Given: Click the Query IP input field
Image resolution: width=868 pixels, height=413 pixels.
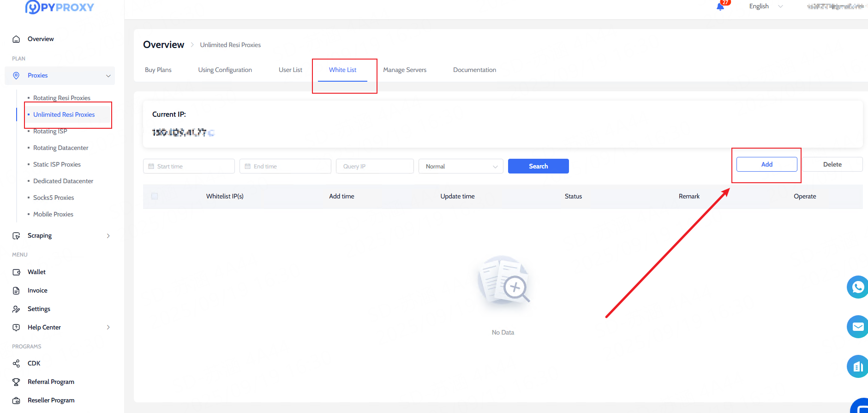Looking at the screenshot, I should (x=375, y=166).
